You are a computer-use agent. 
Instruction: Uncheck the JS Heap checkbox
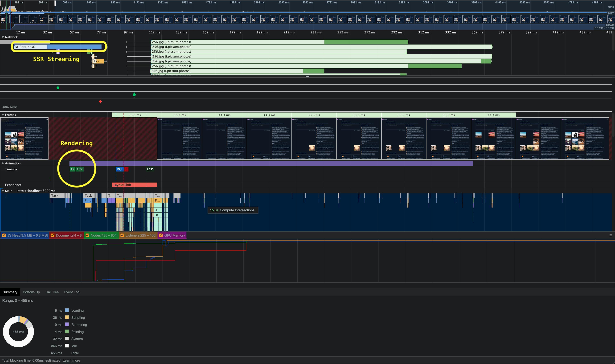pos(4,235)
